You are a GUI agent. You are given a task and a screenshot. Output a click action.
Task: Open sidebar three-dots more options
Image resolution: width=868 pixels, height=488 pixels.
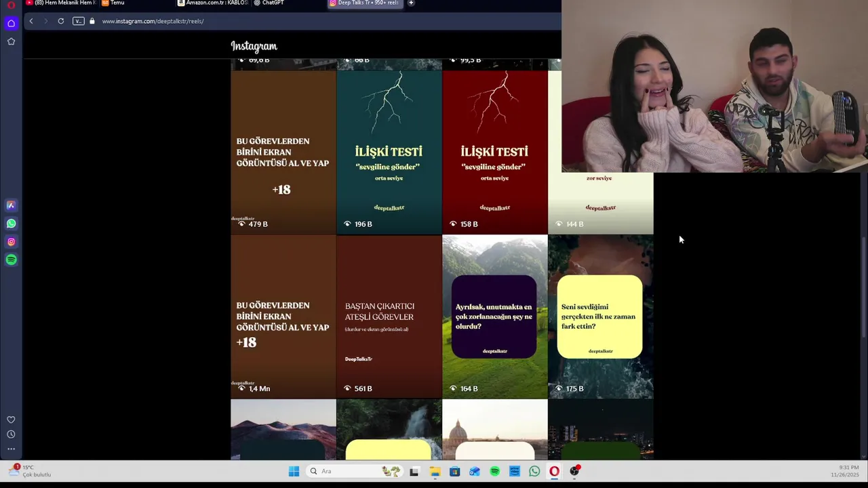11,449
